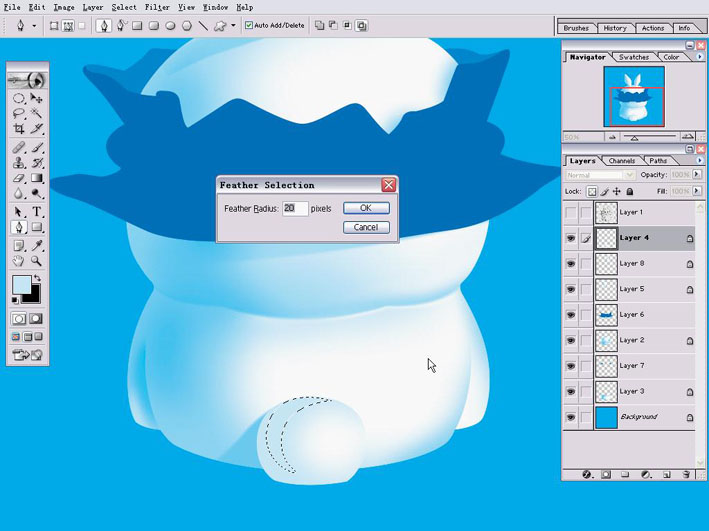Hide the Background layer eye icon
Image resolution: width=709 pixels, height=531 pixels.
[571, 417]
